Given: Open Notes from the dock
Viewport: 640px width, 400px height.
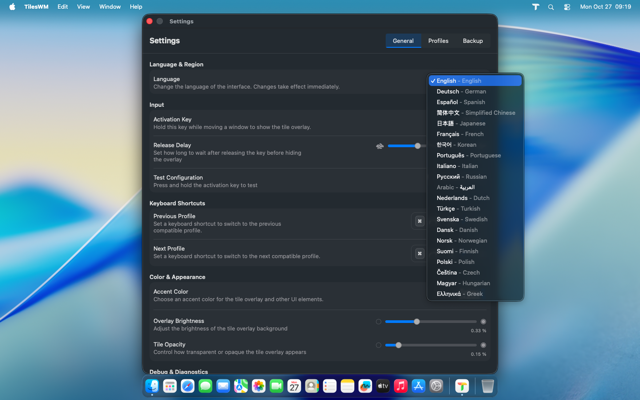Looking at the screenshot, I should coord(347,386).
